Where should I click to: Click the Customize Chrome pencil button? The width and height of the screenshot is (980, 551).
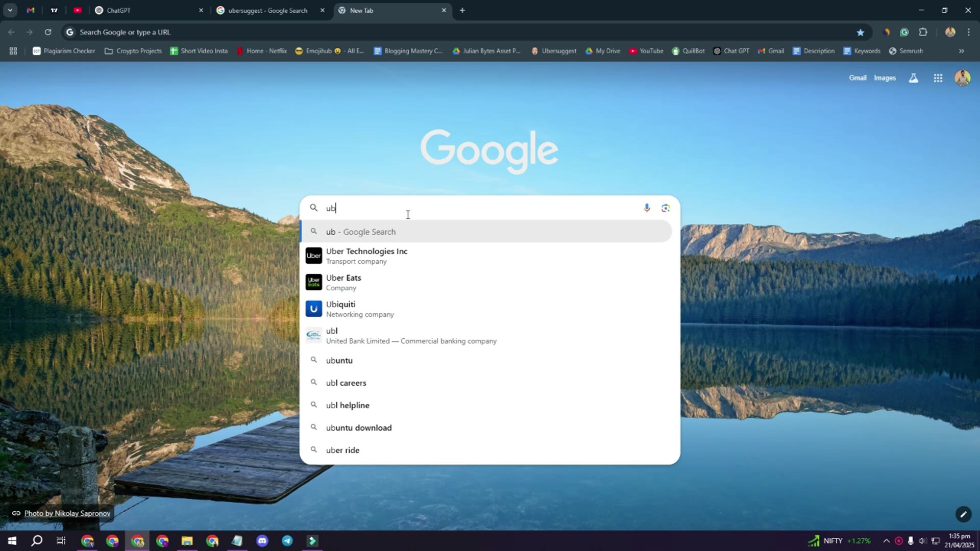point(963,514)
